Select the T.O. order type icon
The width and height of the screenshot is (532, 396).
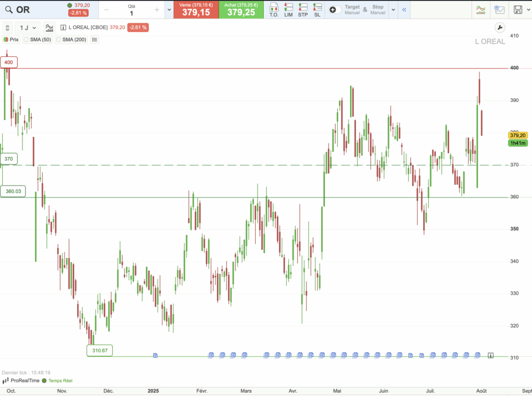(274, 10)
